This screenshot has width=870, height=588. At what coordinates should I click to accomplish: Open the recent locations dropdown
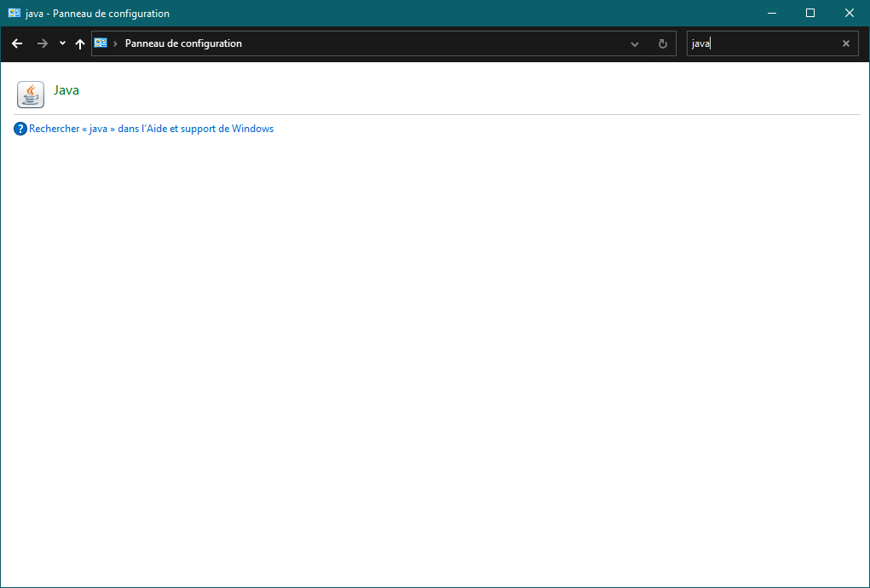pyautogui.click(x=62, y=43)
